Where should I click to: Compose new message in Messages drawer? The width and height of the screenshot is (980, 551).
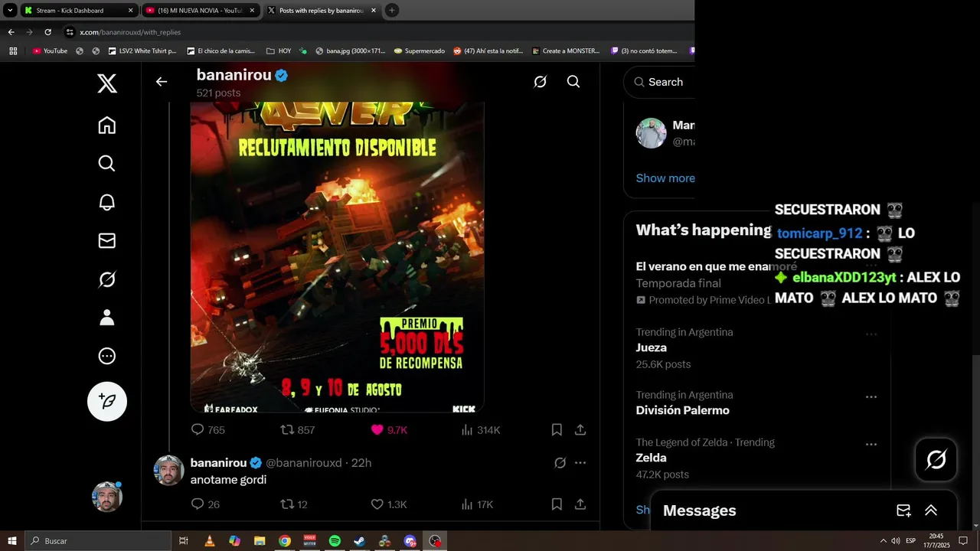click(903, 510)
